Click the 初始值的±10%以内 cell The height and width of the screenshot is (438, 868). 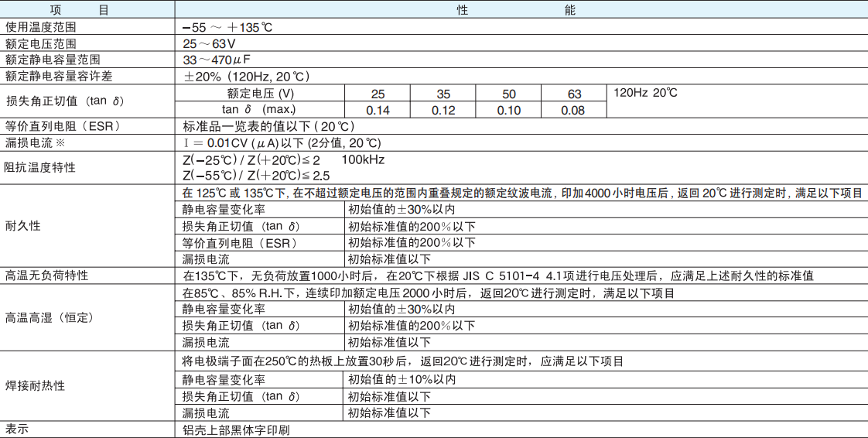tap(402, 379)
